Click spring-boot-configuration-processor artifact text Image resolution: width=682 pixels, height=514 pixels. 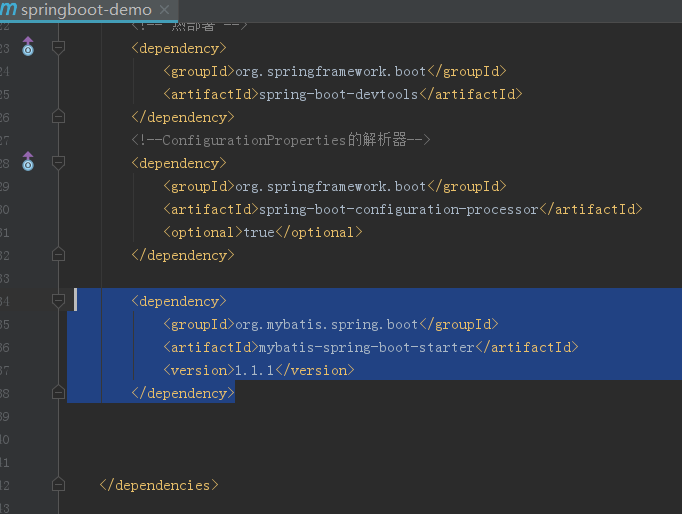click(397, 209)
